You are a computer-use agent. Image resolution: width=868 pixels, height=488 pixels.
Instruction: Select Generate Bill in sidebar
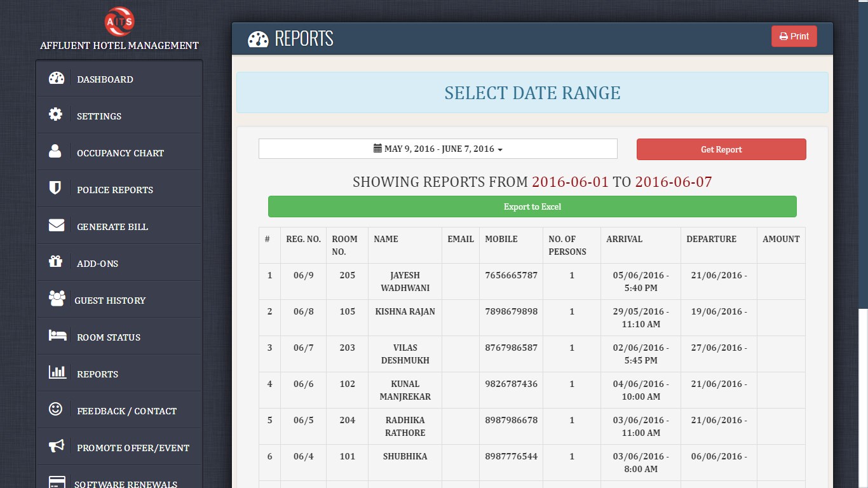(x=119, y=226)
